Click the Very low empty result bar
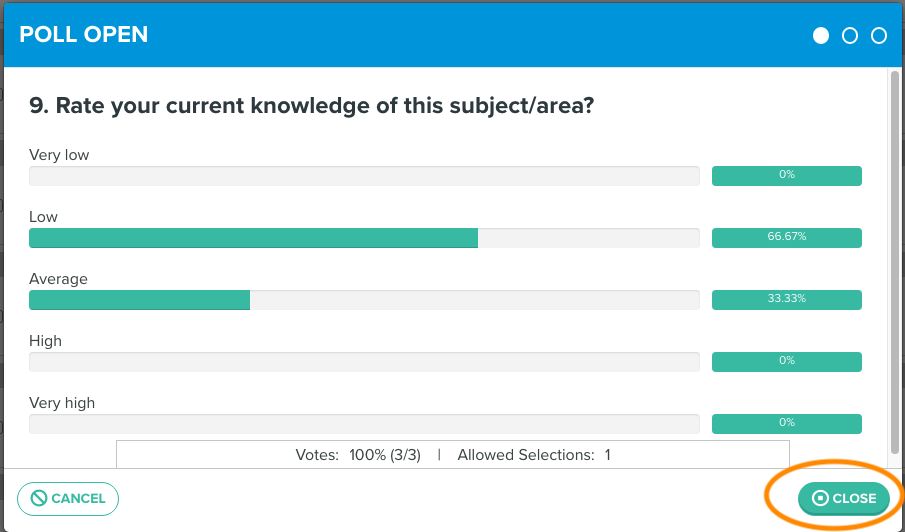 [364, 176]
